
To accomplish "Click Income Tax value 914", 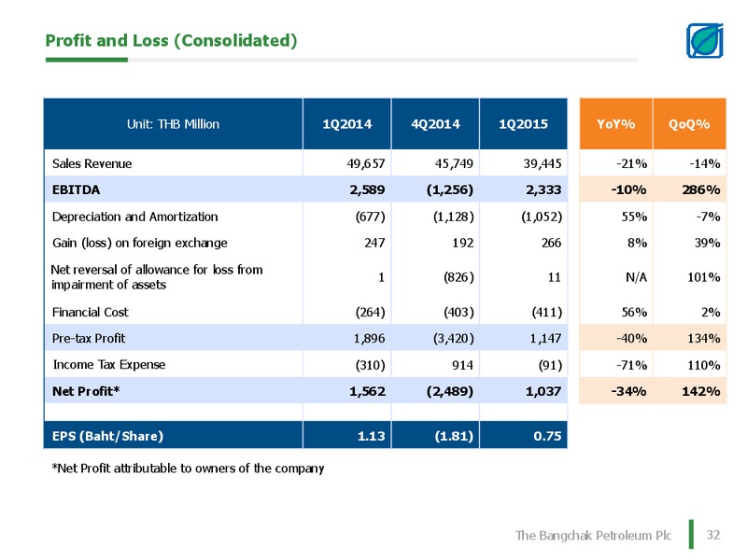I will (463, 365).
